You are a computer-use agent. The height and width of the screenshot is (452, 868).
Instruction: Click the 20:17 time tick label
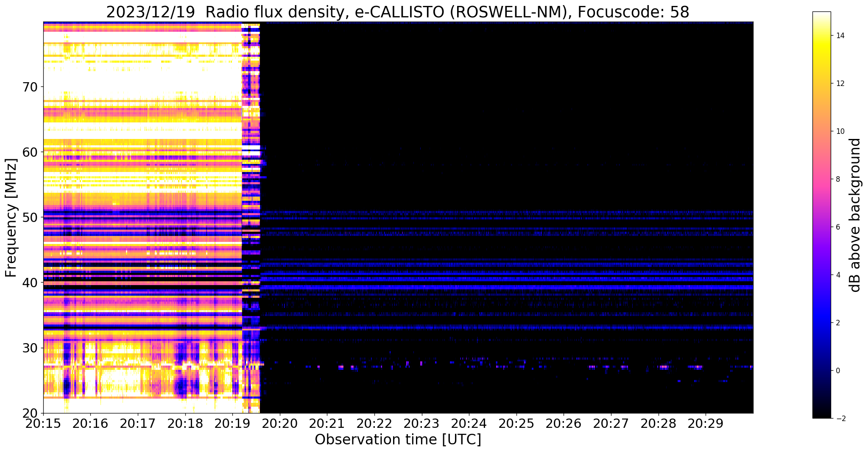[137, 423]
